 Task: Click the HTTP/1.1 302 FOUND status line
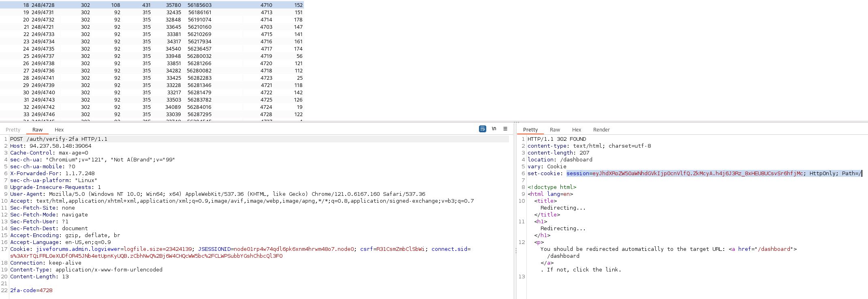pyautogui.click(x=557, y=139)
